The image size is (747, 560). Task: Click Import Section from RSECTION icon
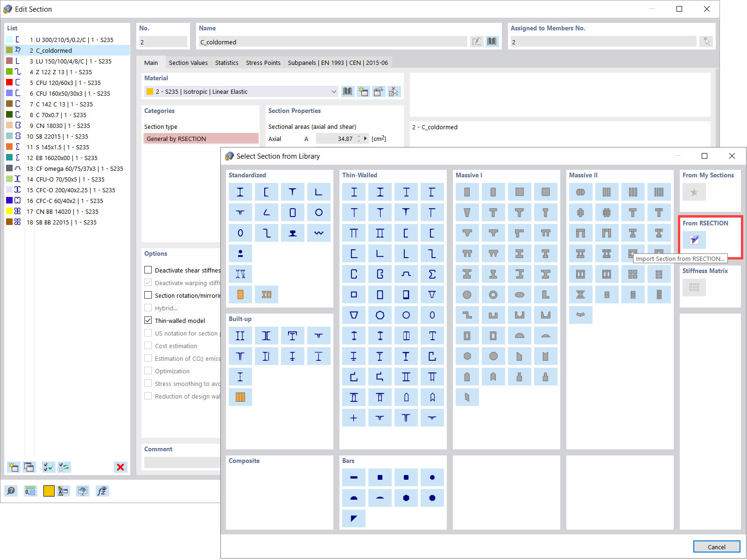[x=695, y=240]
